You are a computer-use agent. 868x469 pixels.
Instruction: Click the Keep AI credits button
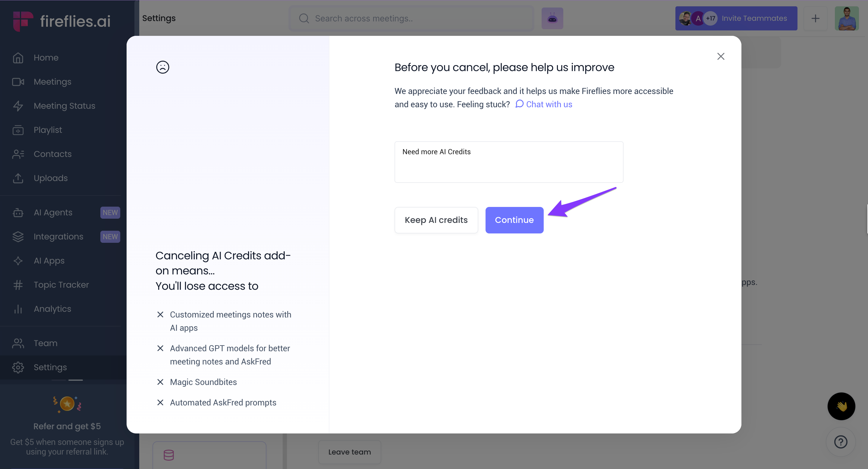pyautogui.click(x=436, y=220)
